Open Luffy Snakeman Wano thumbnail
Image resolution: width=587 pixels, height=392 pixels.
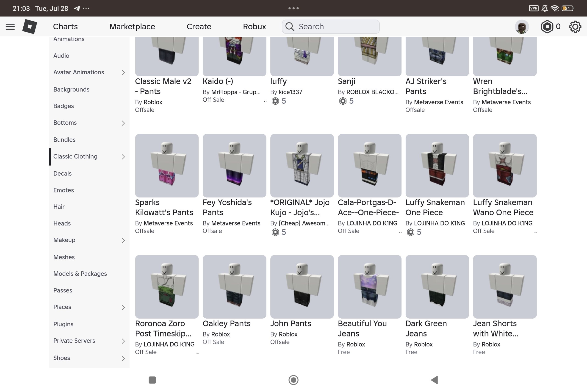[x=505, y=166]
